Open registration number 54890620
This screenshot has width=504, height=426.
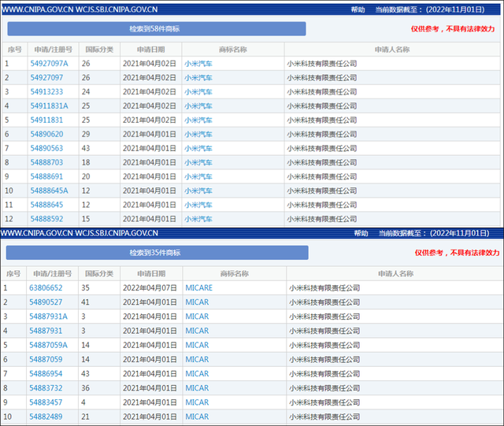(x=46, y=135)
